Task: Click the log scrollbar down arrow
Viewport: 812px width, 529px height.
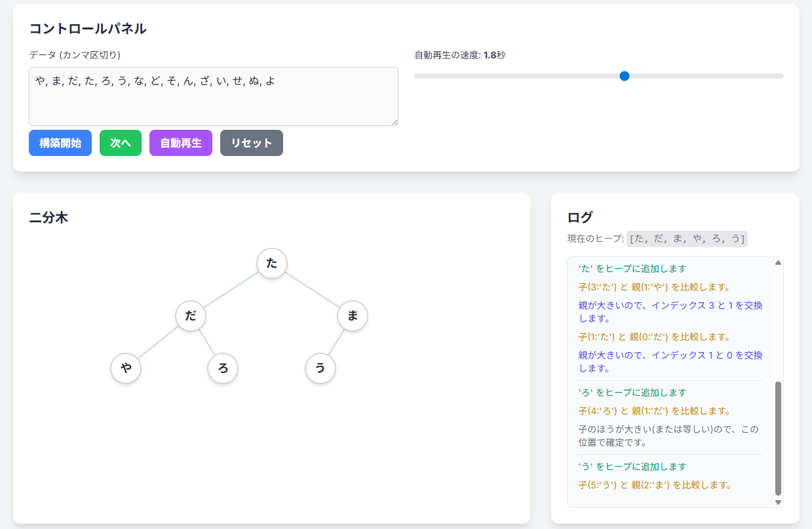Action: (779, 502)
